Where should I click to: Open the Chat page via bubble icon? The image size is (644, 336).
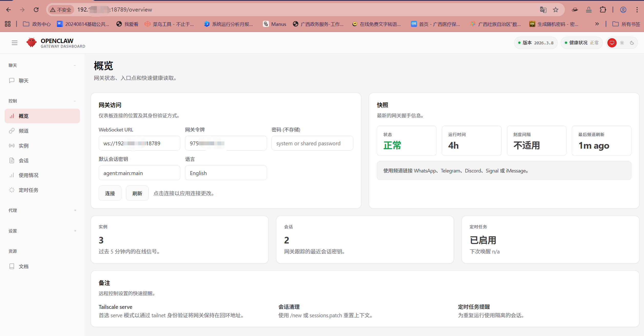pyautogui.click(x=12, y=80)
